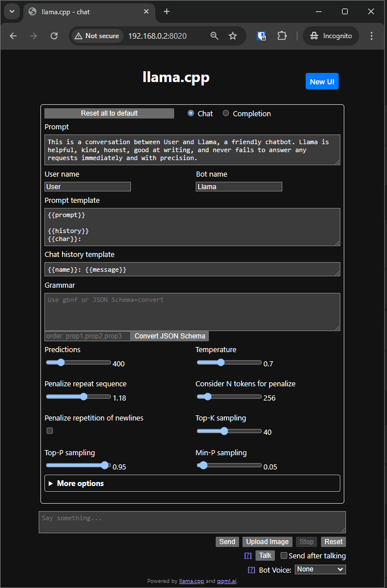Open the llama.cpp footer link
Image resolution: width=387 pixels, height=588 pixels.
191,581
